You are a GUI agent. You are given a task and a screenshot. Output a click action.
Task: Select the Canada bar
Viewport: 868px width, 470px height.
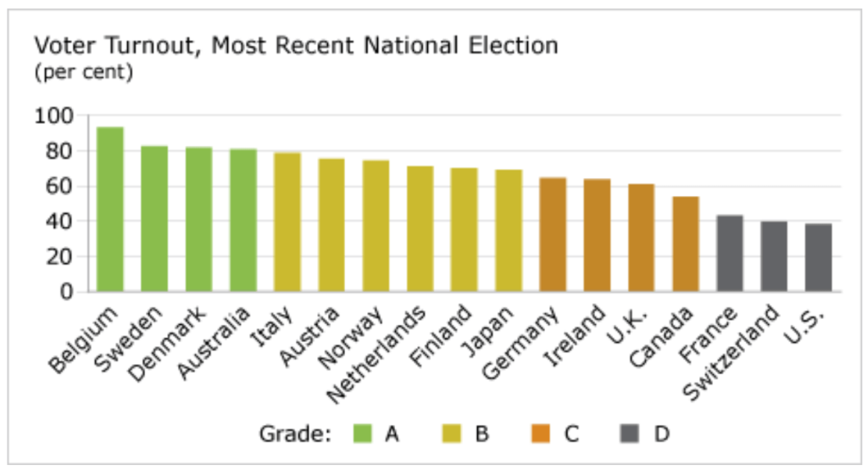click(686, 244)
